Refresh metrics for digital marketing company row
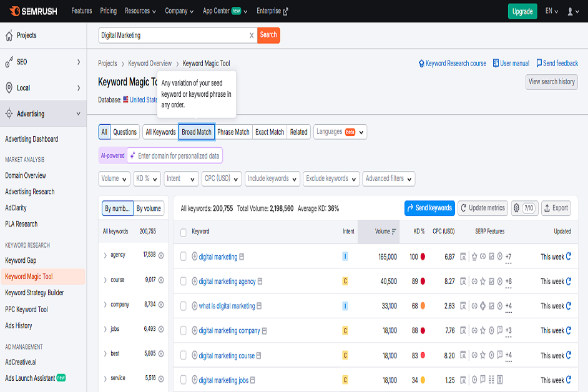 569,330
